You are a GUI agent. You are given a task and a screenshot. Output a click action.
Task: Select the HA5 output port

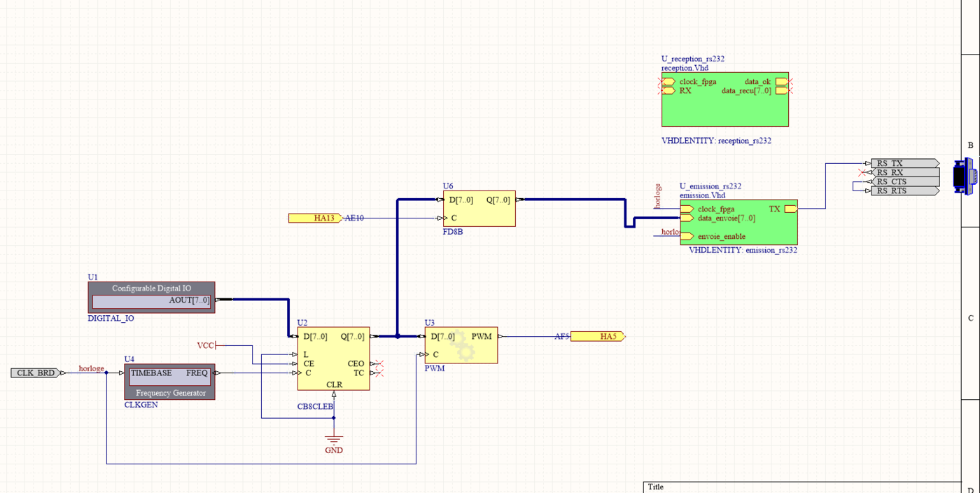point(597,337)
